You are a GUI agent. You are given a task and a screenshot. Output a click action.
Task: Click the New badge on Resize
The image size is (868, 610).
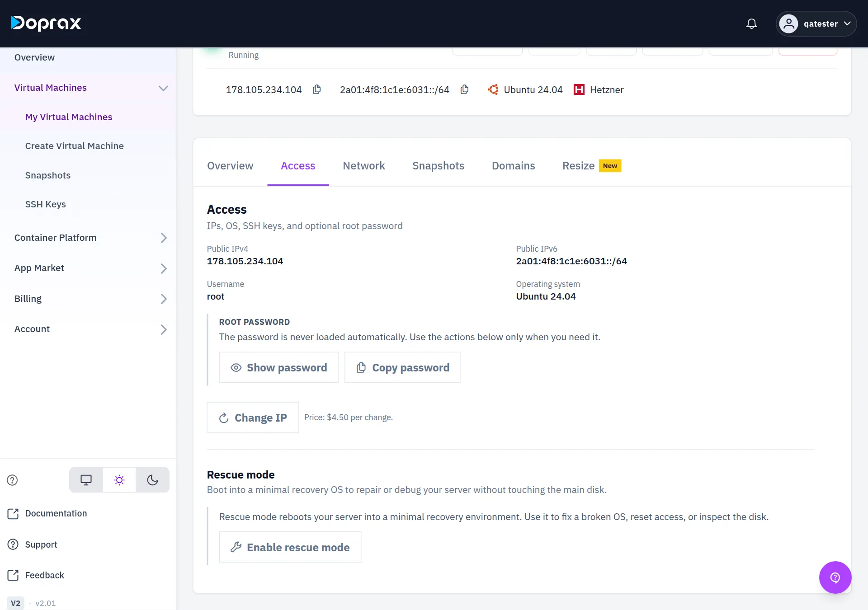[x=610, y=166]
